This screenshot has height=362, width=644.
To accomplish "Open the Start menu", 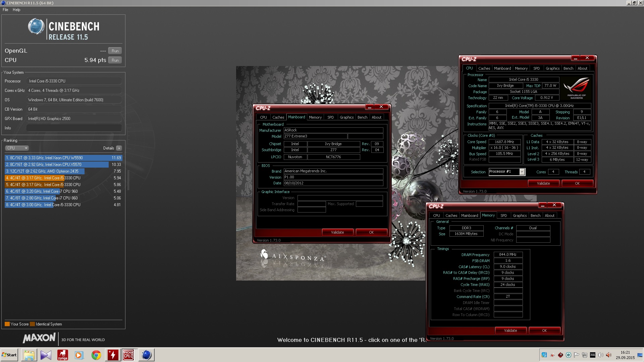I will [9, 355].
